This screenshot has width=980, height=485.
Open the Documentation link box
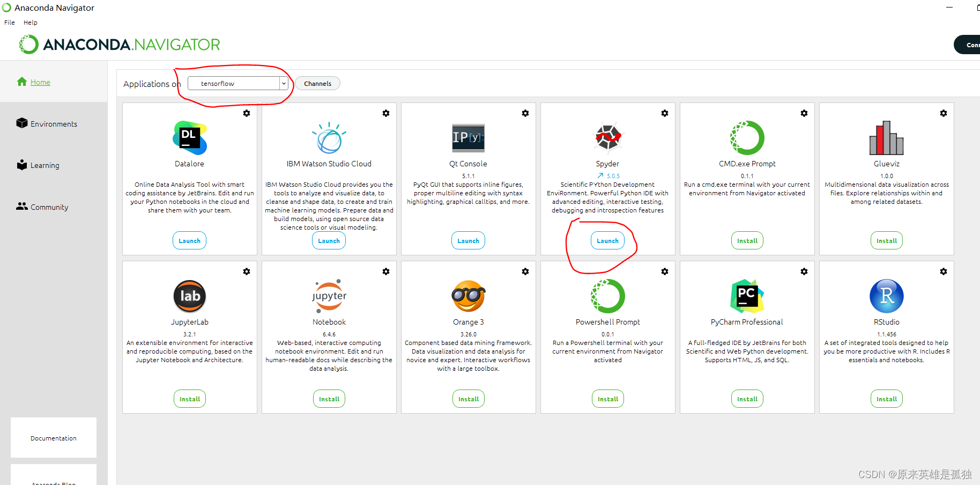54,438
